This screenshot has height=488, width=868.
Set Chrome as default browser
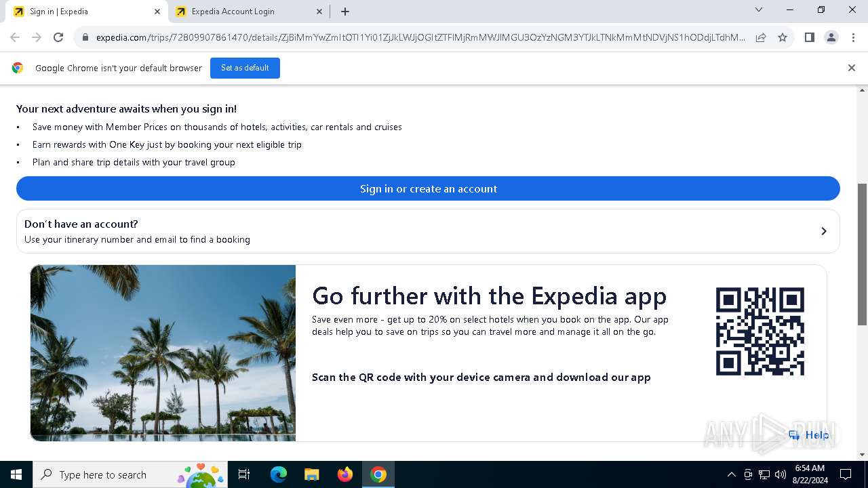(x=245, y=68)
